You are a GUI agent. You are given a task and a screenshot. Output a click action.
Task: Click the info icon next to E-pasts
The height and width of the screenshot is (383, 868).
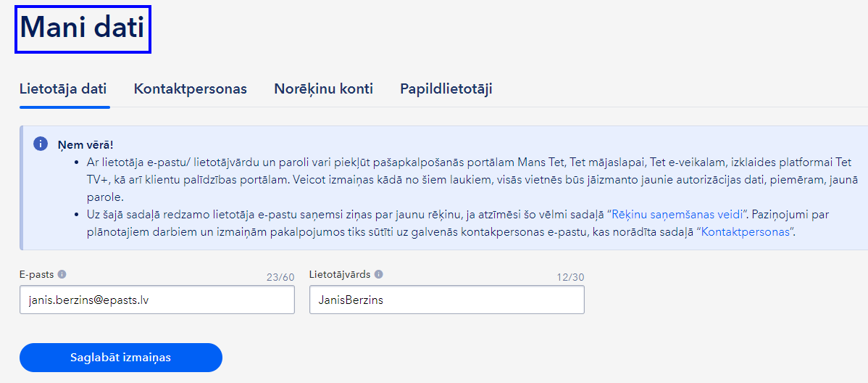coord(62,273)
